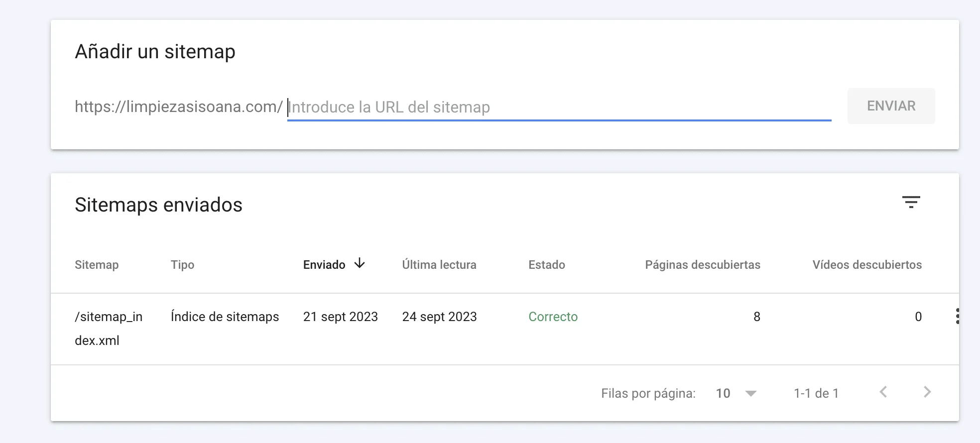Open the filter rows icon
The width and height of the screenshot is (980, 443).
click(911, 202)
